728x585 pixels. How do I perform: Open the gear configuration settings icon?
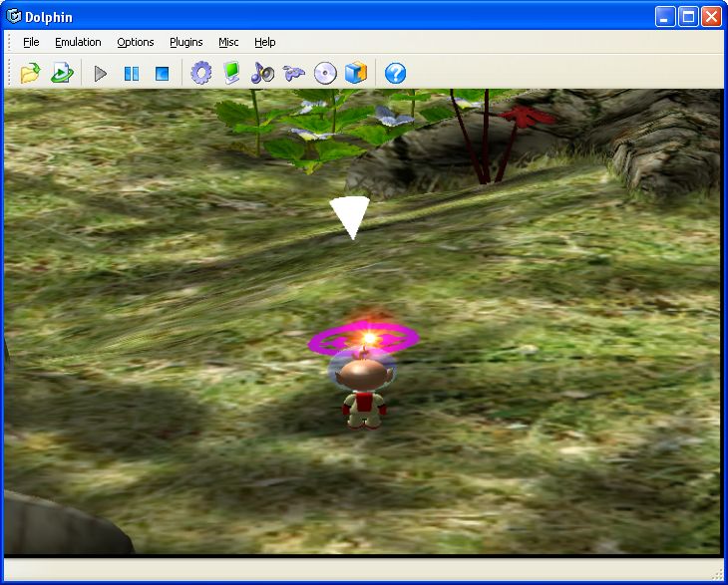click(x=201, y=74)
